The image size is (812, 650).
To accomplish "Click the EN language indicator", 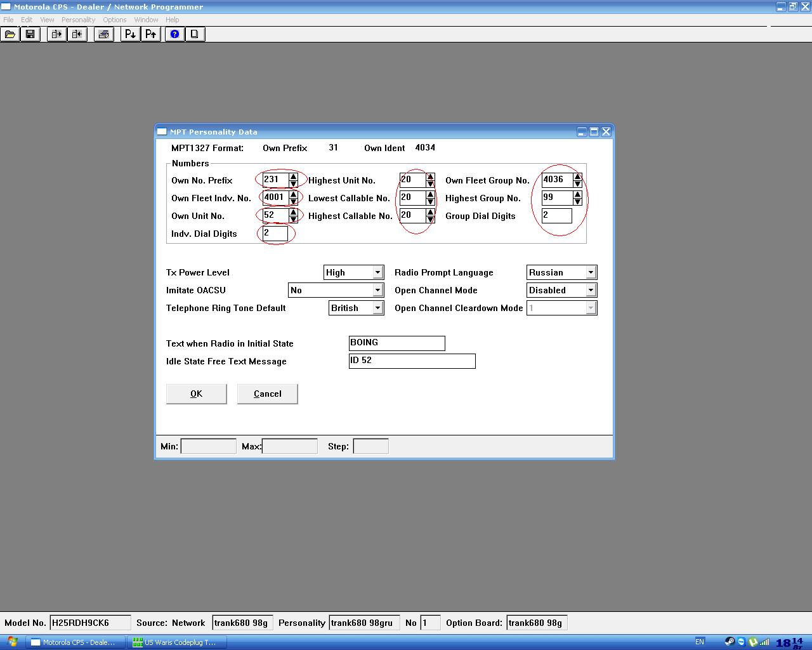I will coord(700,642).
